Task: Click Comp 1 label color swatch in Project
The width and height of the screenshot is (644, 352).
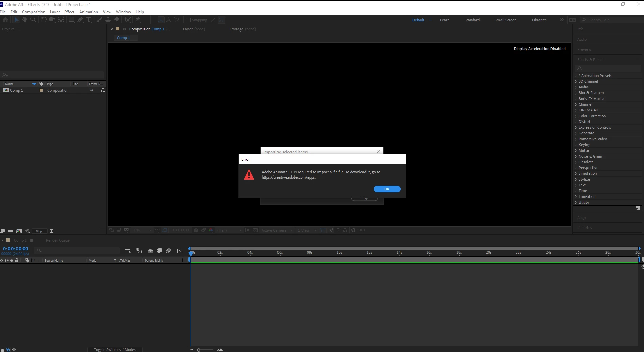Action: click(x=41, y=90)
